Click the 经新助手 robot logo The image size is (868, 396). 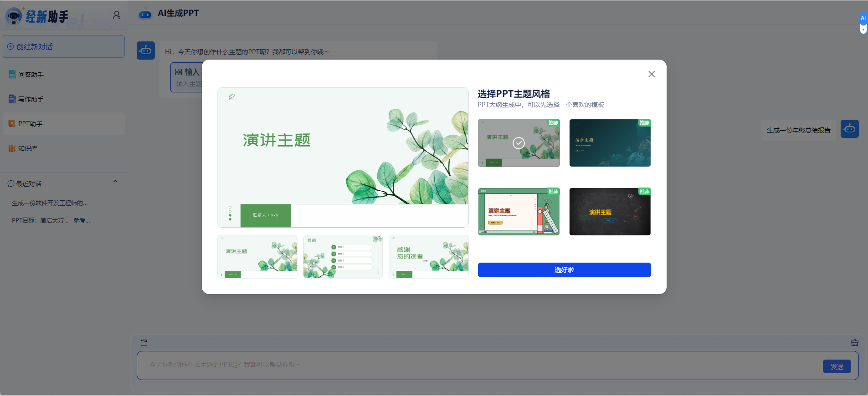(14, 16)
